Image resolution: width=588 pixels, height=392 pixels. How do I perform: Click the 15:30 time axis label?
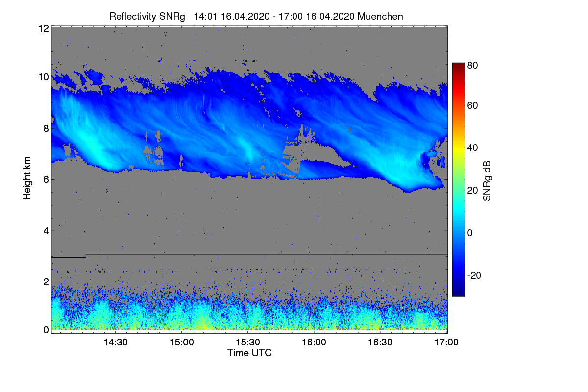pyautogui.click(x=248, y=343)
